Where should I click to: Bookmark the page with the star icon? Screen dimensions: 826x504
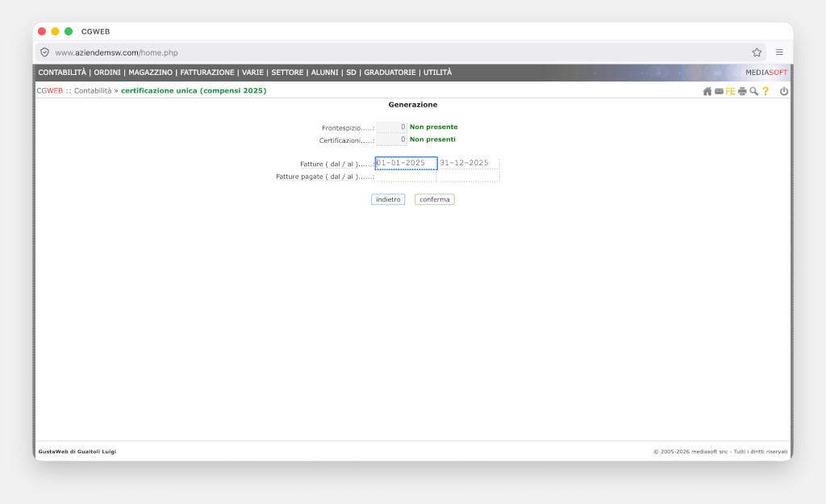pyautogui.click(x=757, y=52)
